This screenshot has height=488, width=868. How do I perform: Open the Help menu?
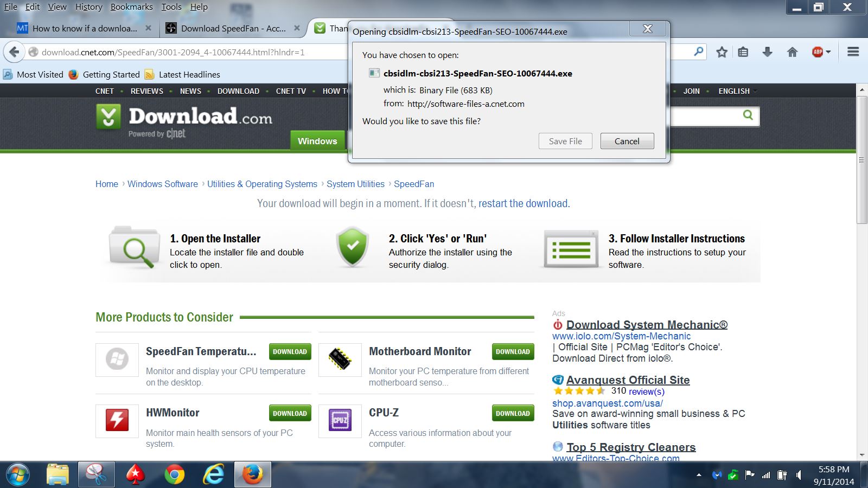point(199,7)
